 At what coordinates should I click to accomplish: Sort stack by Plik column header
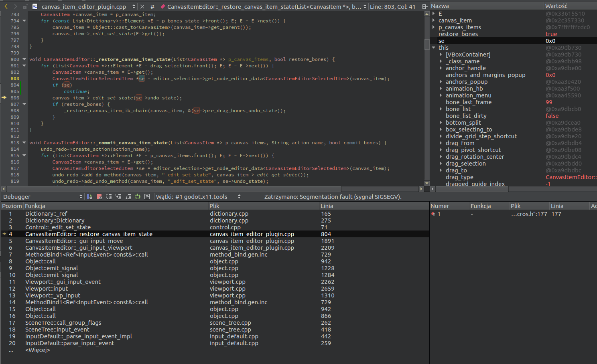[x=264, y=206]
